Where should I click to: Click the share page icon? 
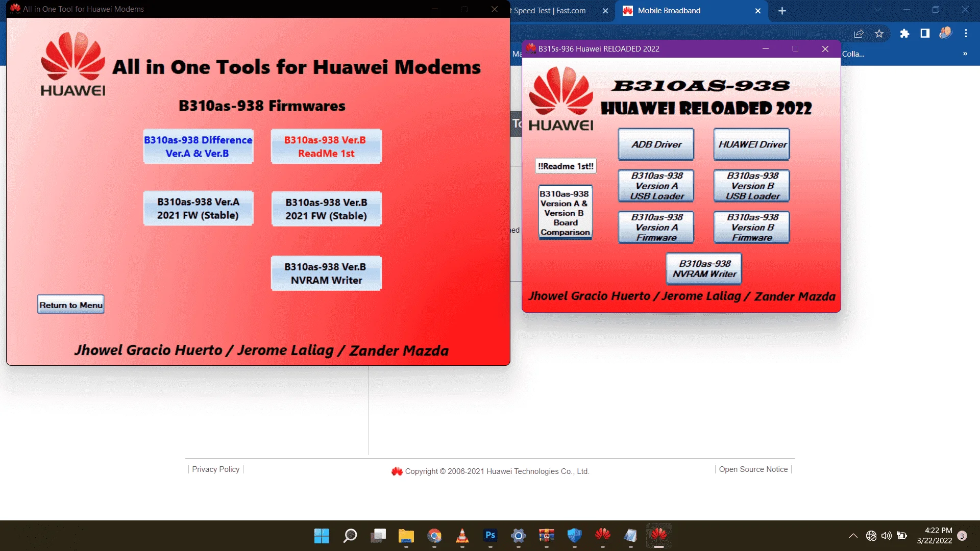click(x=859, y=34)
